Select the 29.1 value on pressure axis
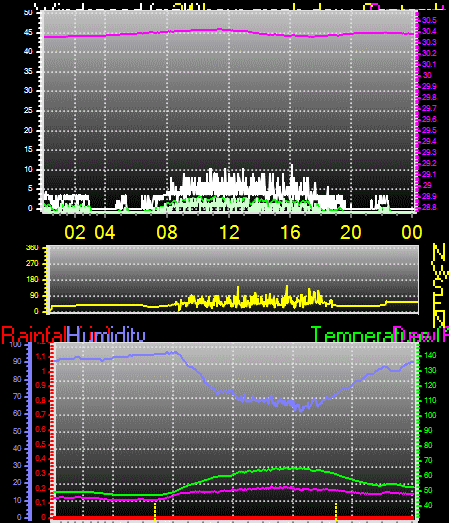Viewport: 449px width, 523px height. pyautogui.click(x=430, y=174)
